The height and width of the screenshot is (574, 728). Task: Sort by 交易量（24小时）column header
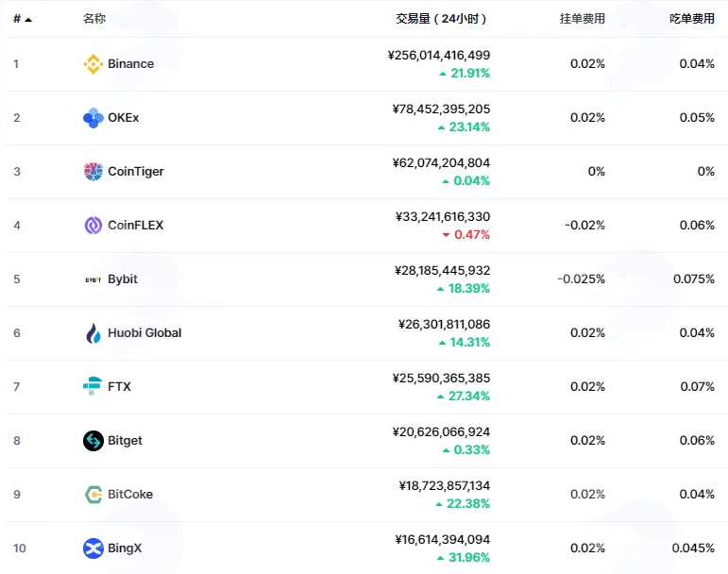(x=441, y=19)
